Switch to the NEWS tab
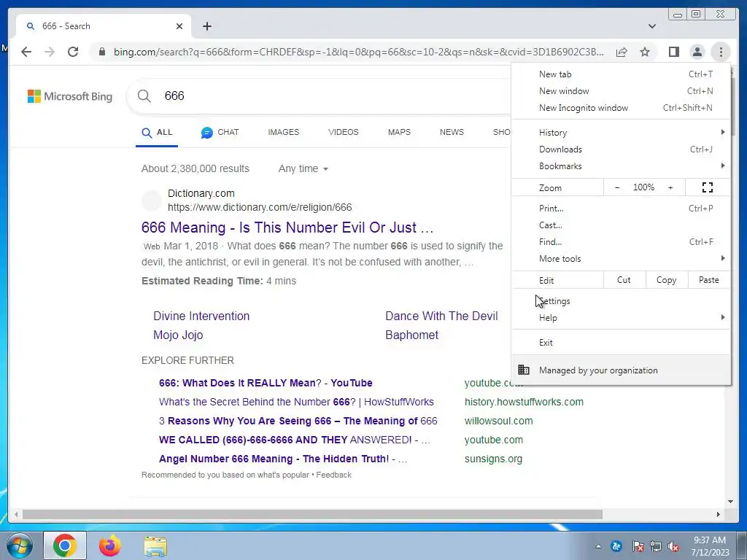This screenshot has height=560, width=747. [x=452, y=133]
